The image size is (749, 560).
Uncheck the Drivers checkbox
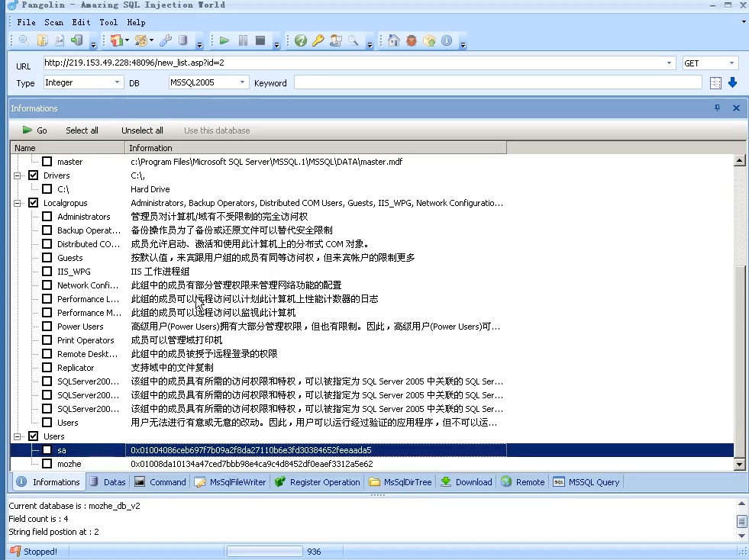(x=34, y=175)
